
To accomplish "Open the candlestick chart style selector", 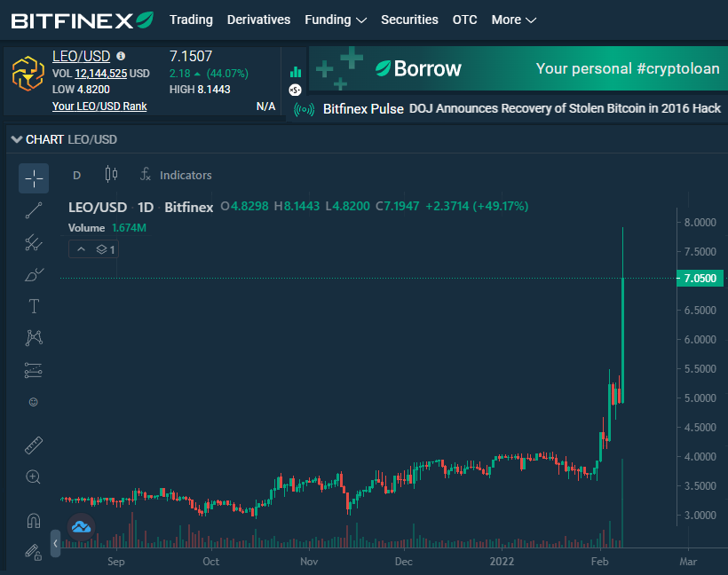I will pyautogui.click(x=111, y=175).
